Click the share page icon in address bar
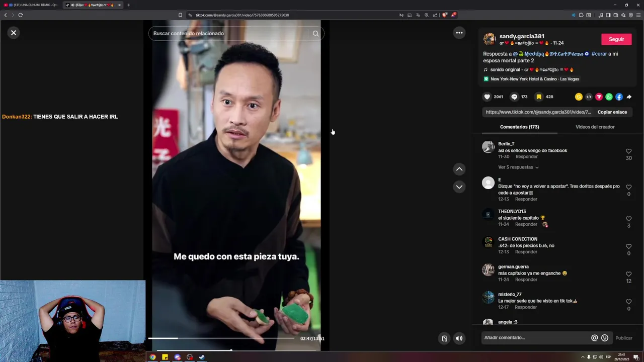This screenshot has height=362, width=644. (x=435, y=15)
